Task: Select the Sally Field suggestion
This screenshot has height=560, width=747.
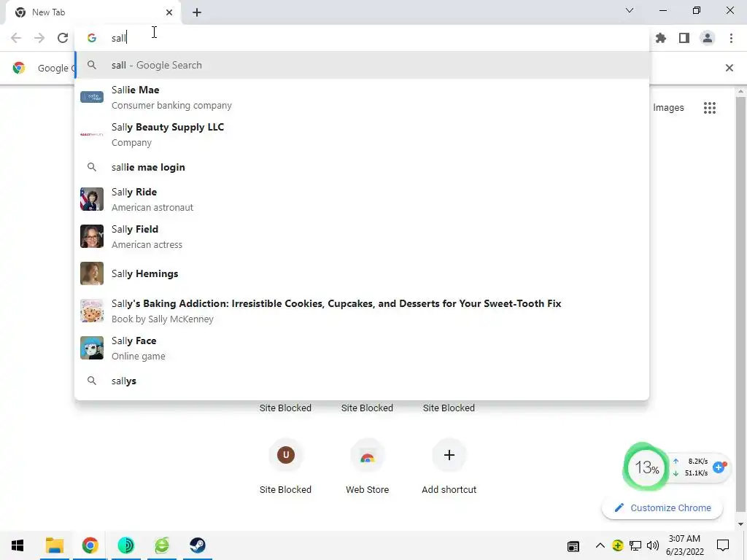Action: pyautogui.click(x=362, y=236)
